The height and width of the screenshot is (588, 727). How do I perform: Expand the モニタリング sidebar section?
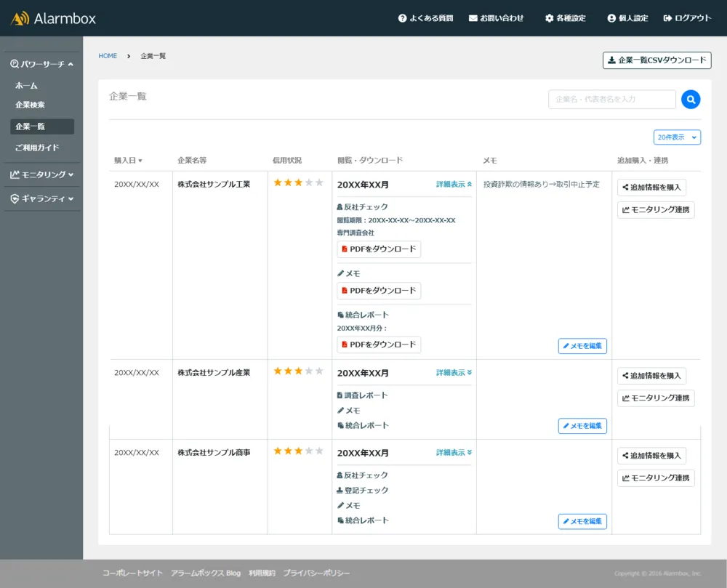point(42,174)
